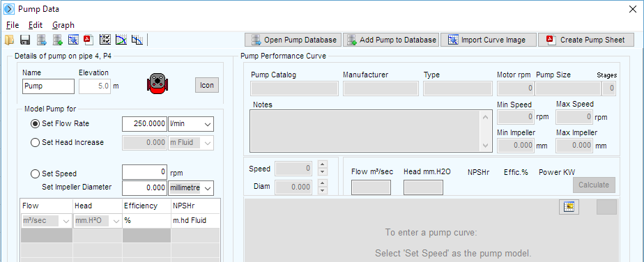The image size is (644, 262).
Task: Click the Elevation value field
Action: [95, 86]
